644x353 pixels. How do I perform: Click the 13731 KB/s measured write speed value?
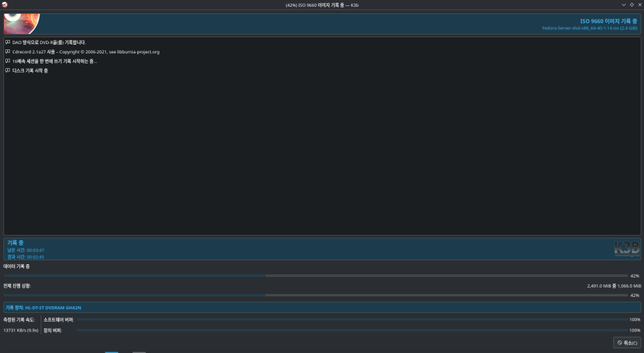tap(20, 330)
